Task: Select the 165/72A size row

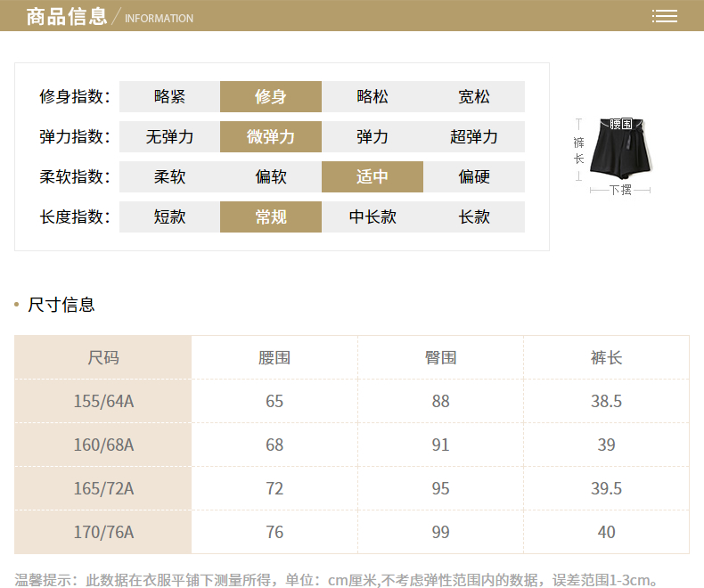Action: coord(103,488)
